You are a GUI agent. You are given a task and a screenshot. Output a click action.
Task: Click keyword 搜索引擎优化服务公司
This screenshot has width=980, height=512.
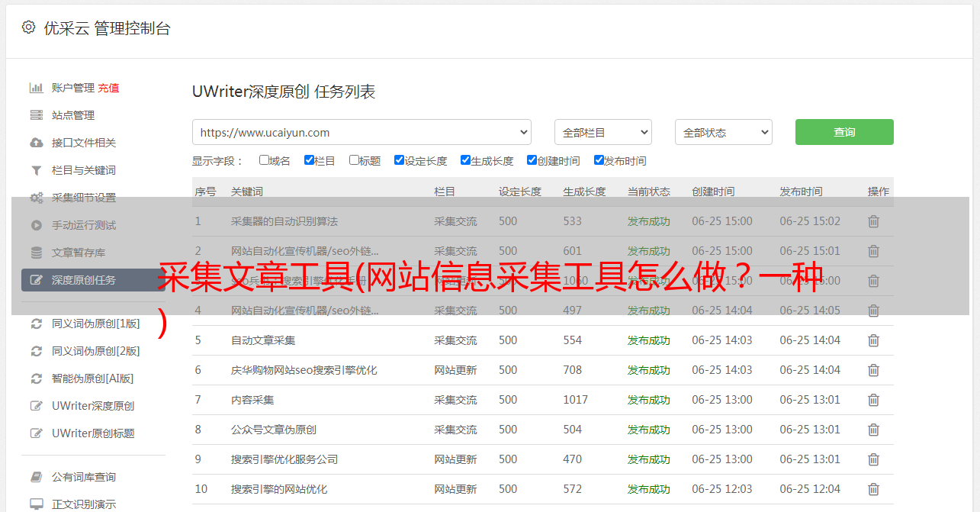[284, 459]
